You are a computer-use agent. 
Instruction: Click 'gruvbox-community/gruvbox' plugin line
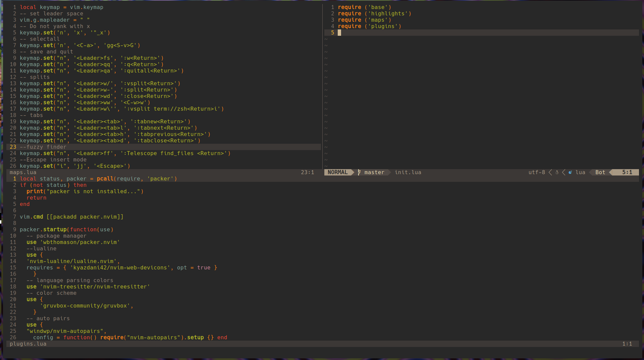[86, 306]
